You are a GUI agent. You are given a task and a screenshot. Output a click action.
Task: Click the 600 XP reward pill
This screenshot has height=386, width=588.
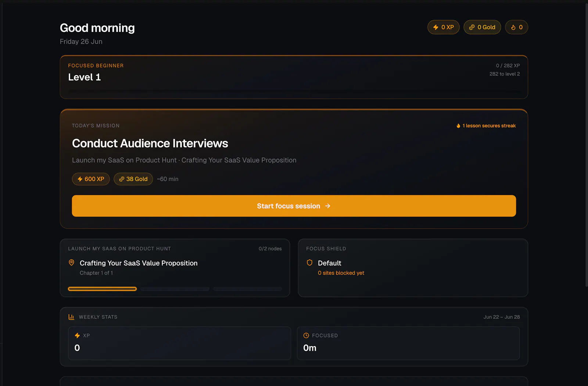91,179
